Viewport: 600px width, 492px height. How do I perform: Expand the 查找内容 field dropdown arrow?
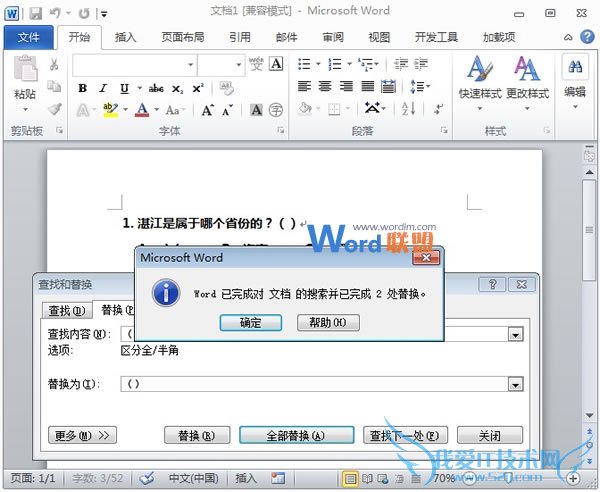click(515, 335)
